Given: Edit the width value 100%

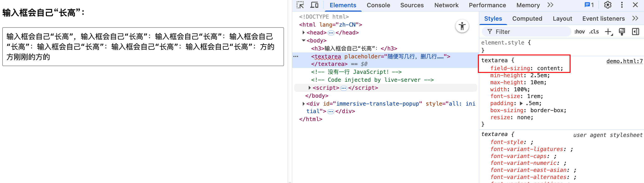Looking at the screenshot, I should pyautogui.click(x=520, y=89).
